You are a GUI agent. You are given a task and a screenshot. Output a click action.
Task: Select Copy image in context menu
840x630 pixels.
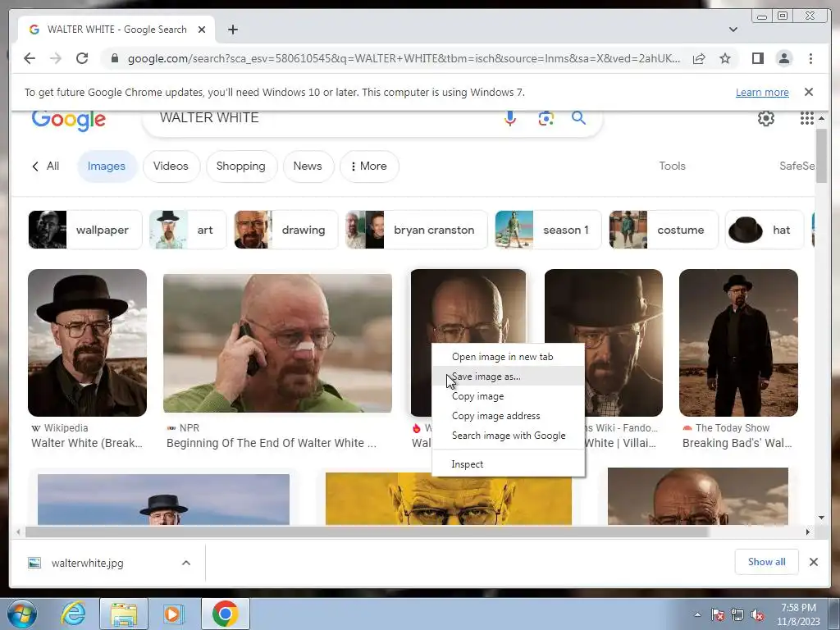508,396
